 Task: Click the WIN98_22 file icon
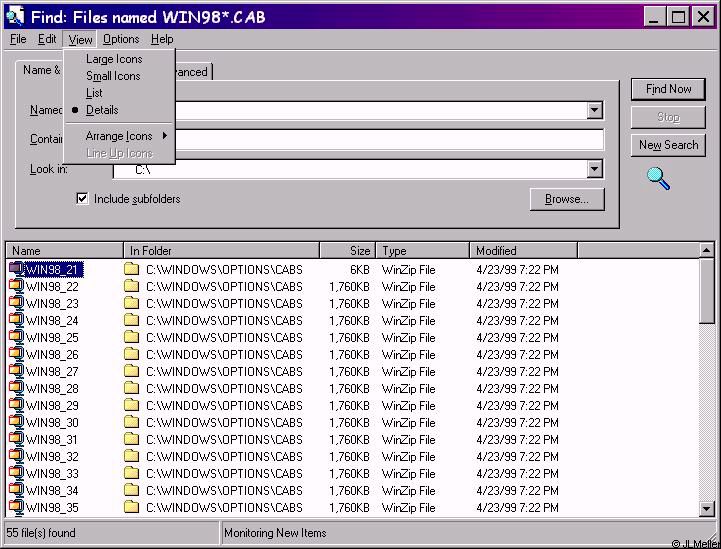pyautogui.click(x=16, y=286)
